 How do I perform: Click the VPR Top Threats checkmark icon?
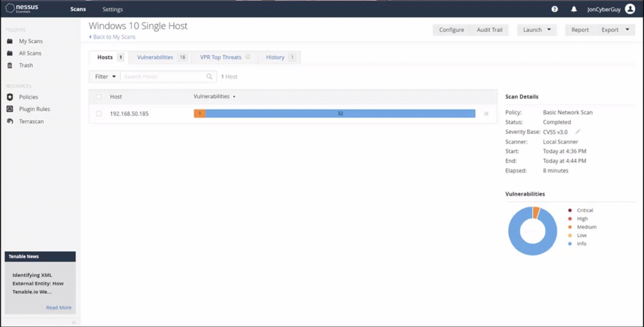248,57
